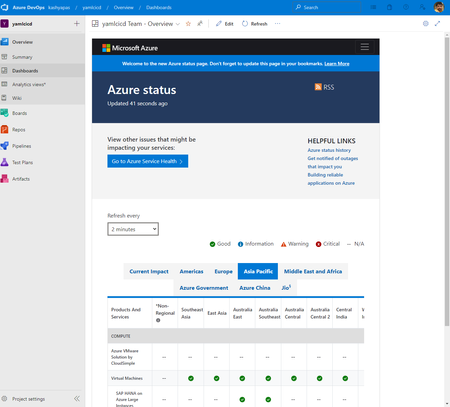
Task: Click the East Asia column header
Action: click(x=217, y=313)
